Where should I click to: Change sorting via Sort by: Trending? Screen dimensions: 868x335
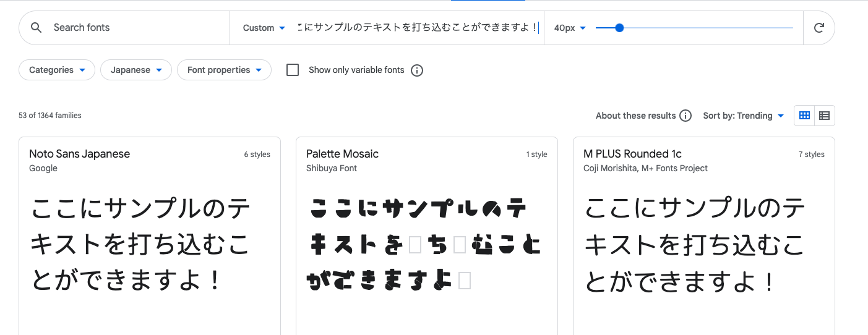(x=743, y=116)
